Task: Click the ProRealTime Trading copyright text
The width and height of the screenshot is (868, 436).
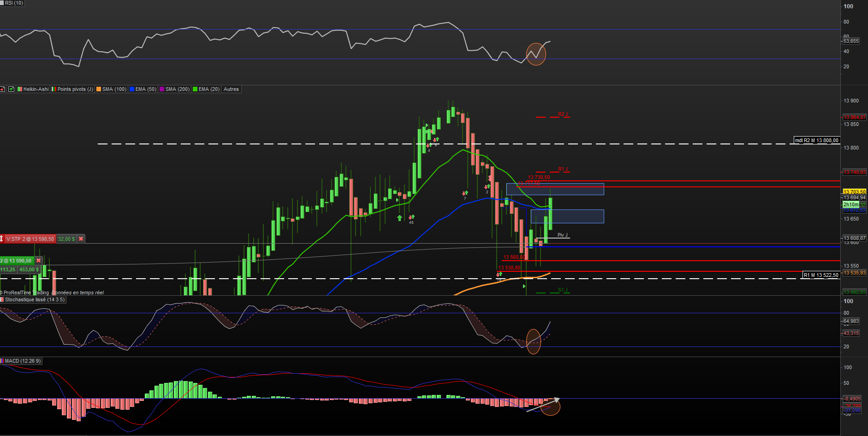Action: pos(24,293)
